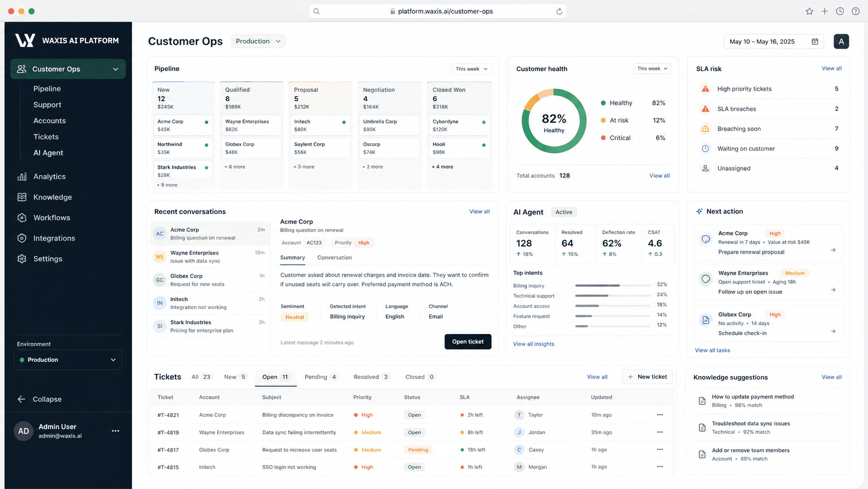Select the Pending tickets tab

pyautogui.click(x=321, y=377)
